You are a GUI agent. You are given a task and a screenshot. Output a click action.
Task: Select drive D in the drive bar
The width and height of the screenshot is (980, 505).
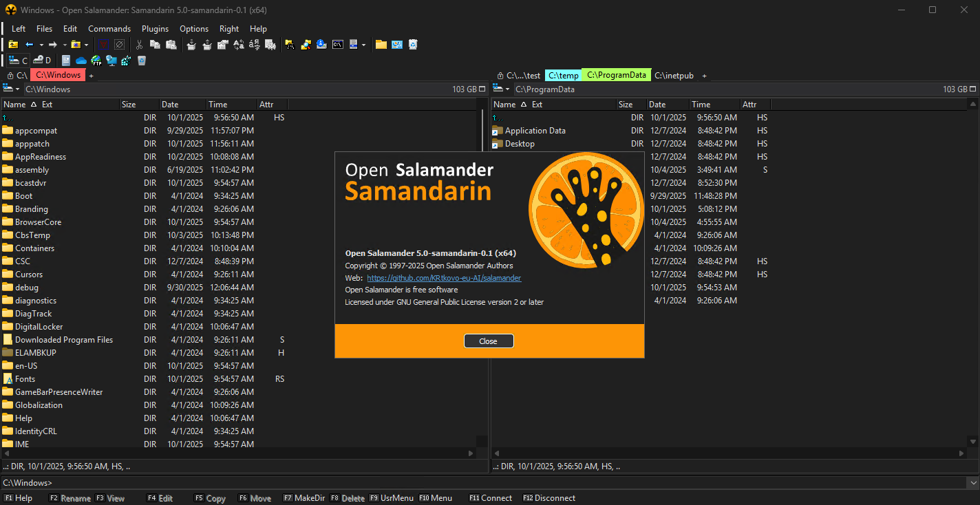point(43,61)
